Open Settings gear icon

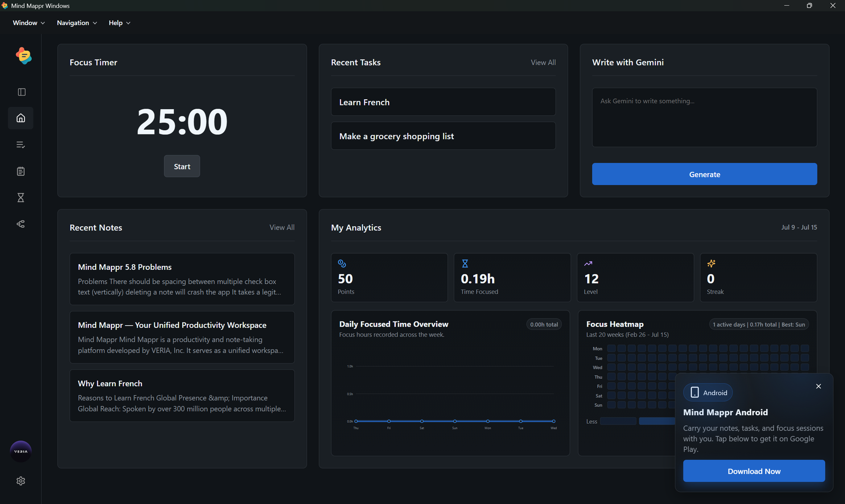click(x=21, y=481)
